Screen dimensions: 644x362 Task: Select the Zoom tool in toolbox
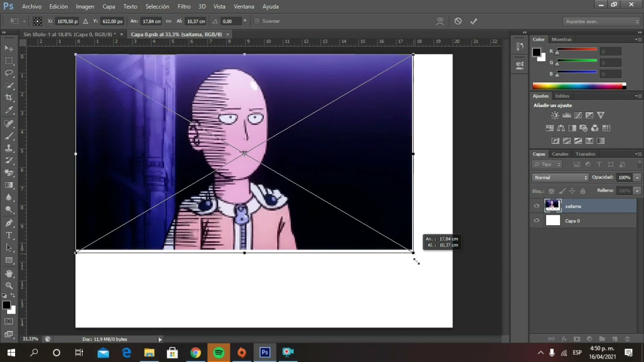click(9, 286)
